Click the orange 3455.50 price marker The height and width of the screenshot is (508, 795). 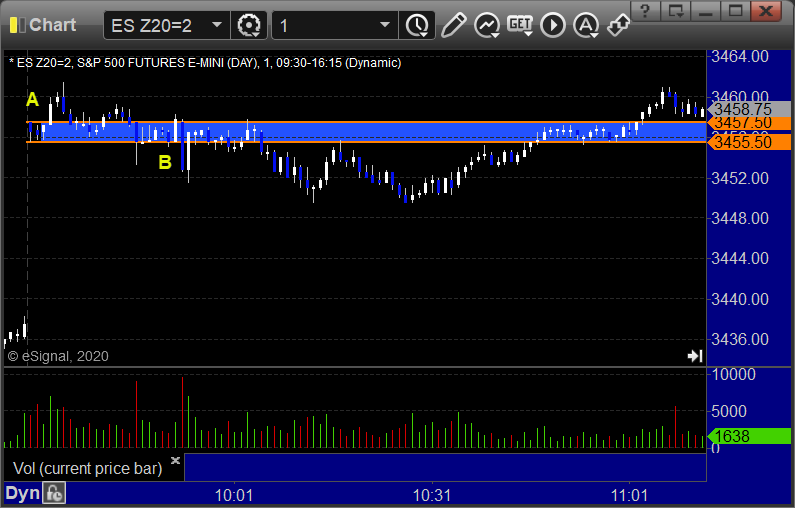(x=749, y=142)
